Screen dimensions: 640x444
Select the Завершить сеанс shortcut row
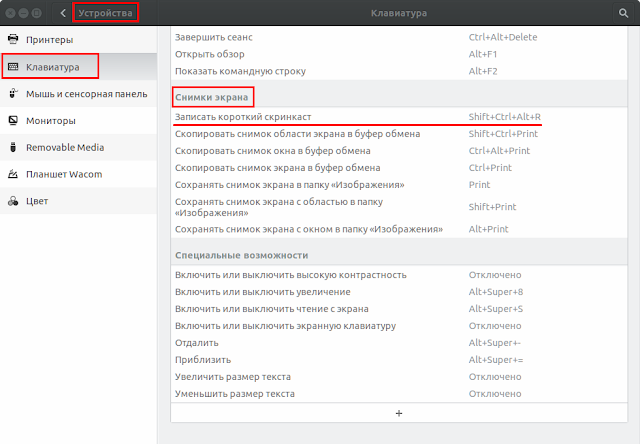[399, 37]
